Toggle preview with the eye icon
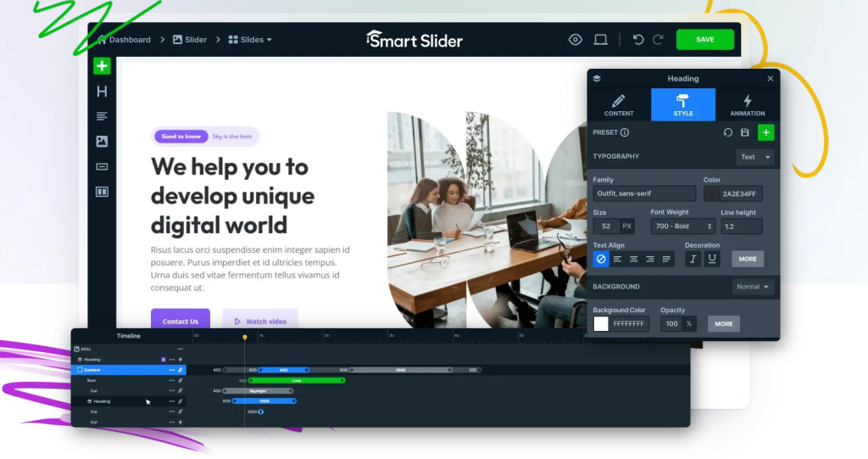Screen dimensions: 868x459 [x=576, y=40]
